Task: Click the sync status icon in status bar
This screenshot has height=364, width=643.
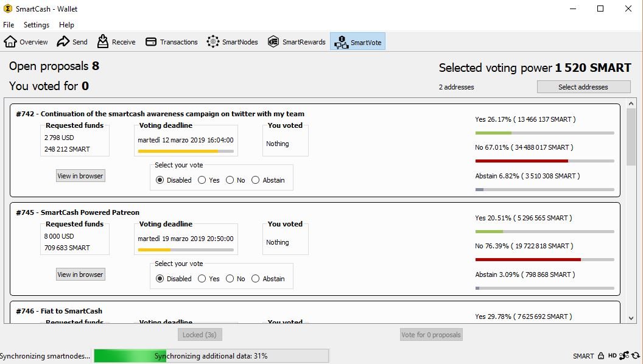Action: click(636, 356)
